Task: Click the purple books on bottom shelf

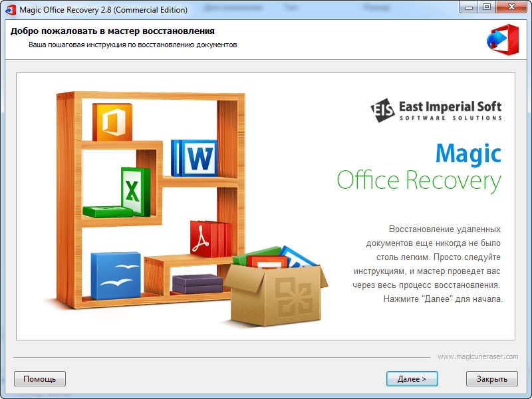Action: point(198,284)
